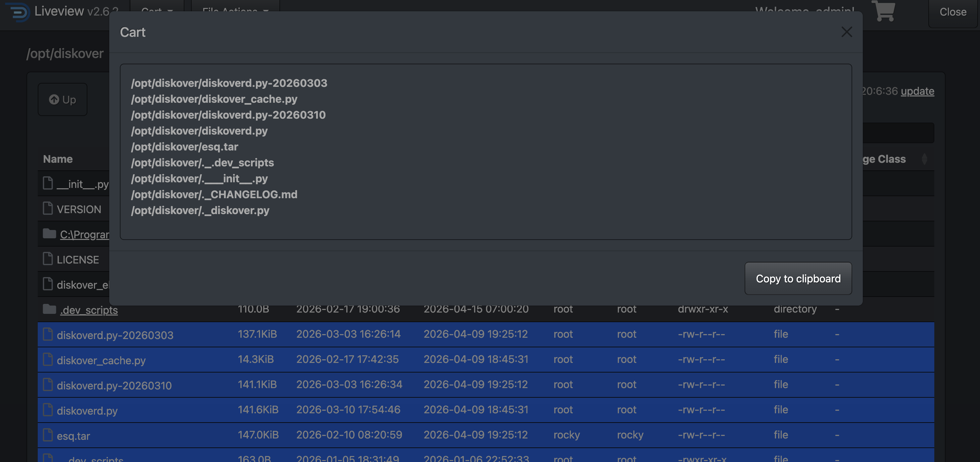Select the diskover_cache.py file name
Screen dimensions: 980x462
[x=101, y=360]
